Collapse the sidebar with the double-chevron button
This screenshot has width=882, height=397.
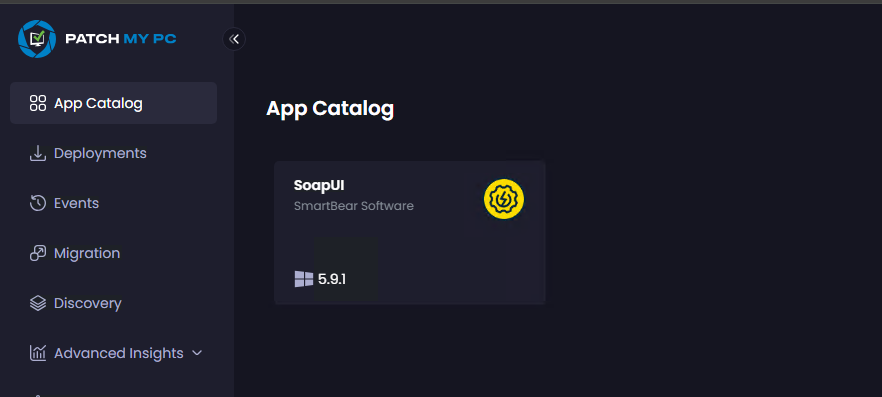point(234,39)
